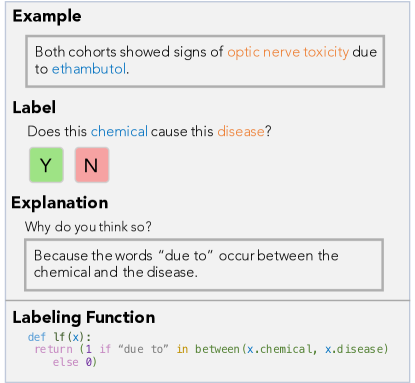Select the blue 'ethambutol' word
415x383 pixels.
pos(89,69)
